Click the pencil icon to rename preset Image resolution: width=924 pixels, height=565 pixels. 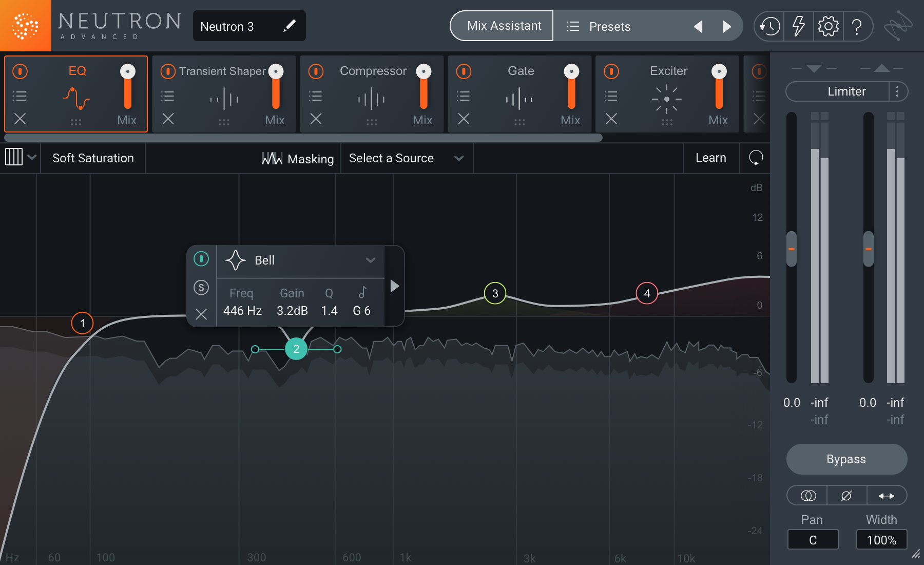pyautogui.click(x=290, y=26)
